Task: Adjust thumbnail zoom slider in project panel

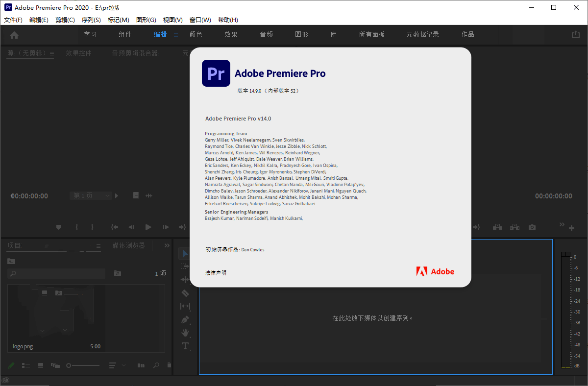Action: (83, 365)
